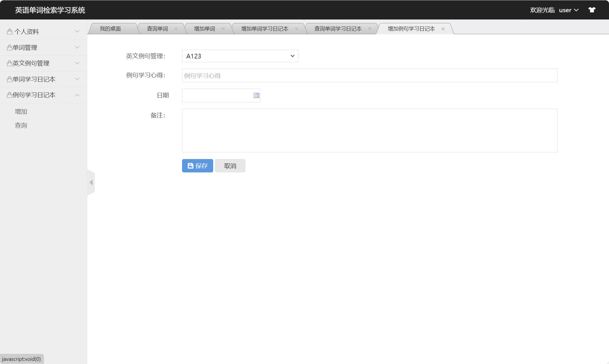Collapse the 例句学习日记本 menu section
This screenshot has height=364, width=609.
click(77, 95)
